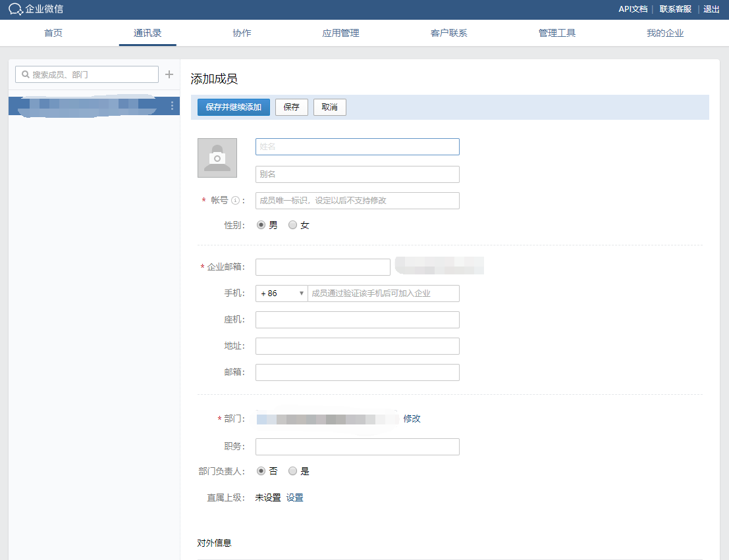Click the magnifier icon in the search box
Screen dimensions: 729x560
(26, 75)
